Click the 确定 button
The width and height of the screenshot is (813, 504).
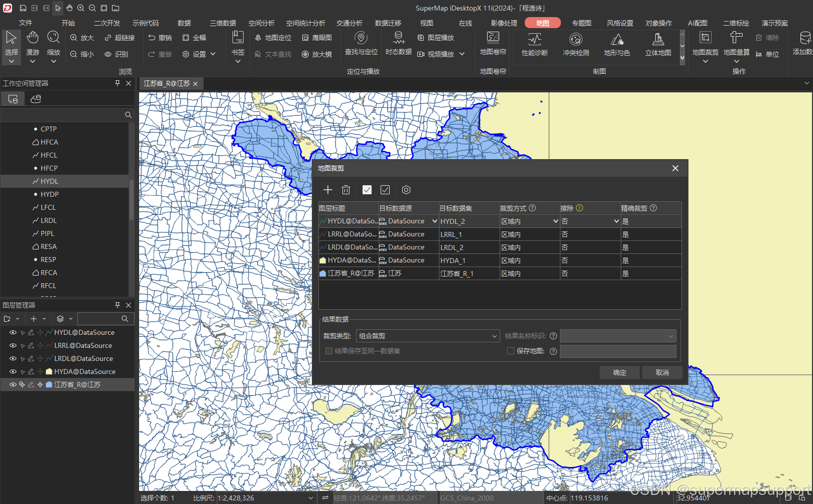point(620,372)
